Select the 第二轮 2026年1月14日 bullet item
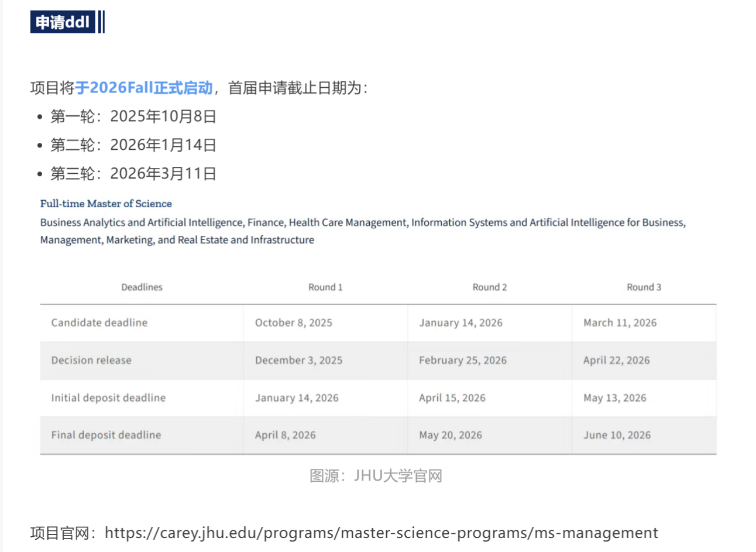756x552 pixels. tap(133, 145)
